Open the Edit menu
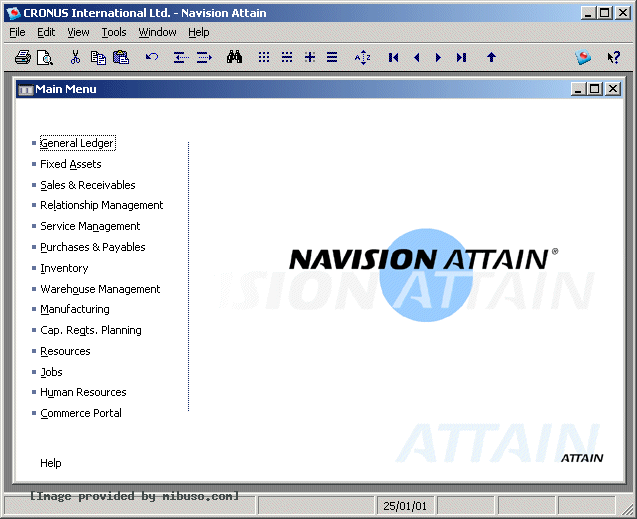Image resolution: width=637 pixels, height=519 pixels. tap(46, 32)
